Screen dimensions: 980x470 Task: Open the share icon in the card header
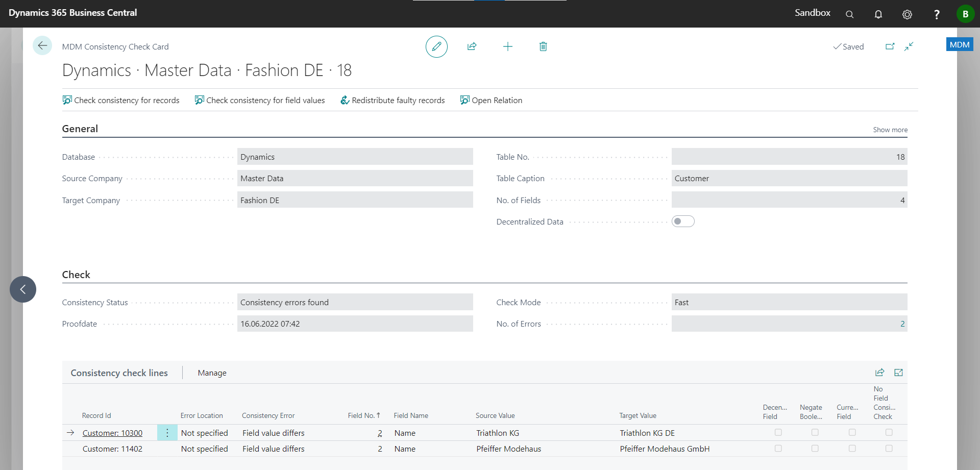point(472,46)
